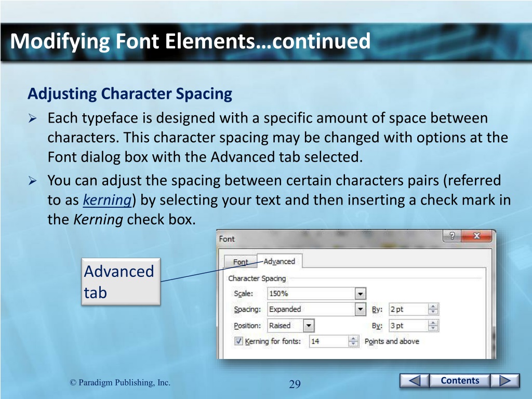Advance to next slide using right arrow

pyautogui.click(x=505, y=381)
